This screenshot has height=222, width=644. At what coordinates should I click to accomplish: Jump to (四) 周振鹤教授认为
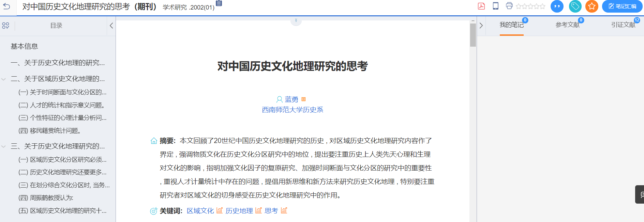pos(46,198)
